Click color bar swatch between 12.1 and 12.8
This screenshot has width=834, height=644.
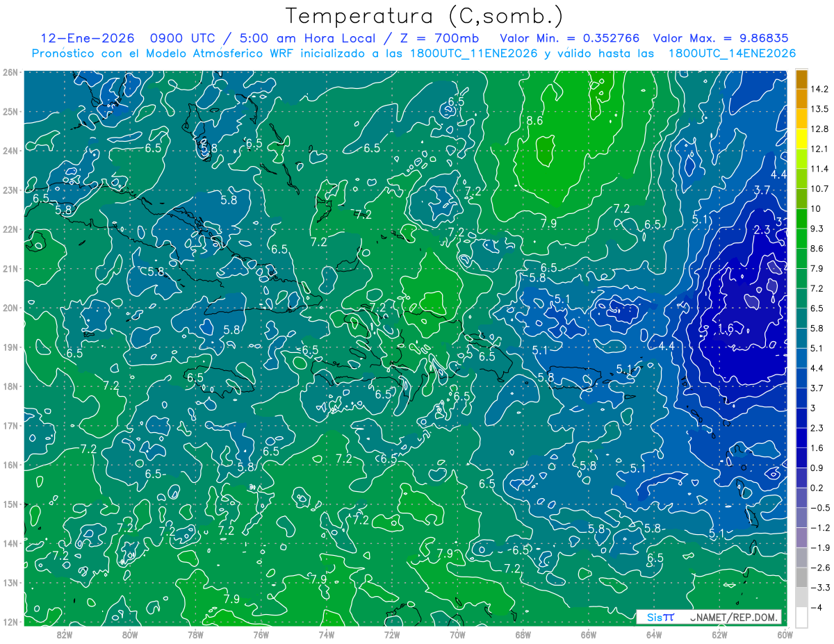pyautogui.click(x=801, y=139)
